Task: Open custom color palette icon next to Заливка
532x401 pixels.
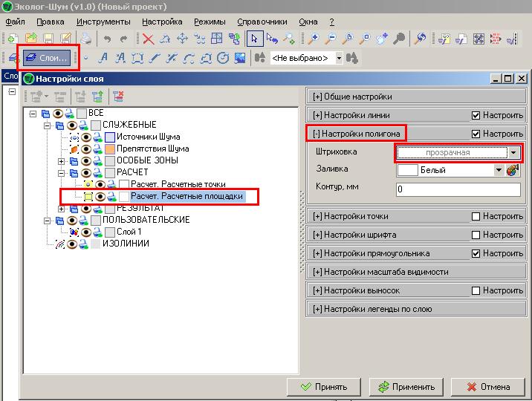Action: (x=512, y=170)
